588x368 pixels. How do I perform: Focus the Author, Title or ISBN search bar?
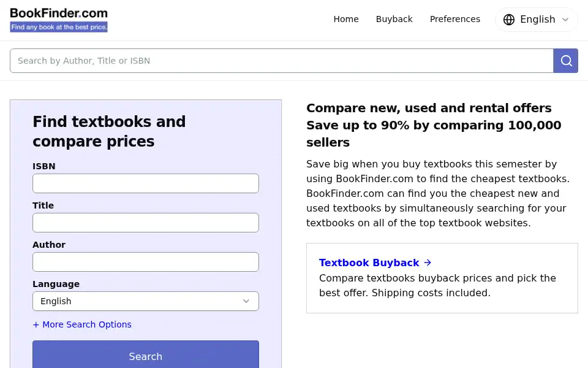pos(282,61)
